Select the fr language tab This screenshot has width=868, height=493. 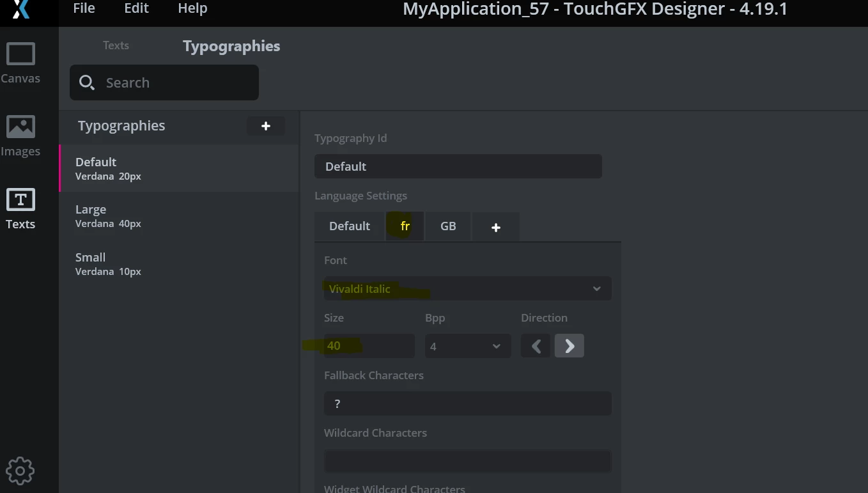(405, 226)
